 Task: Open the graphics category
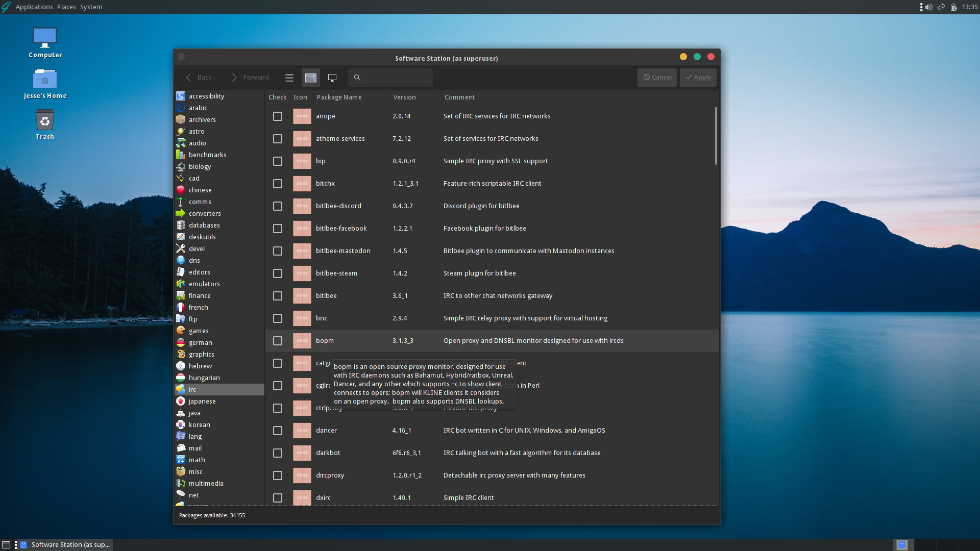[219, 354]
